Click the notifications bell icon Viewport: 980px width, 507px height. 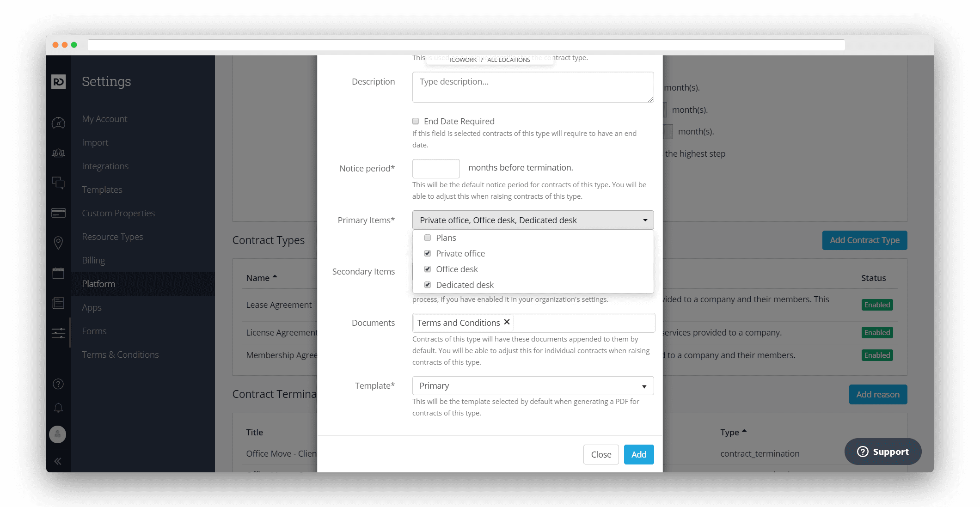58,408
